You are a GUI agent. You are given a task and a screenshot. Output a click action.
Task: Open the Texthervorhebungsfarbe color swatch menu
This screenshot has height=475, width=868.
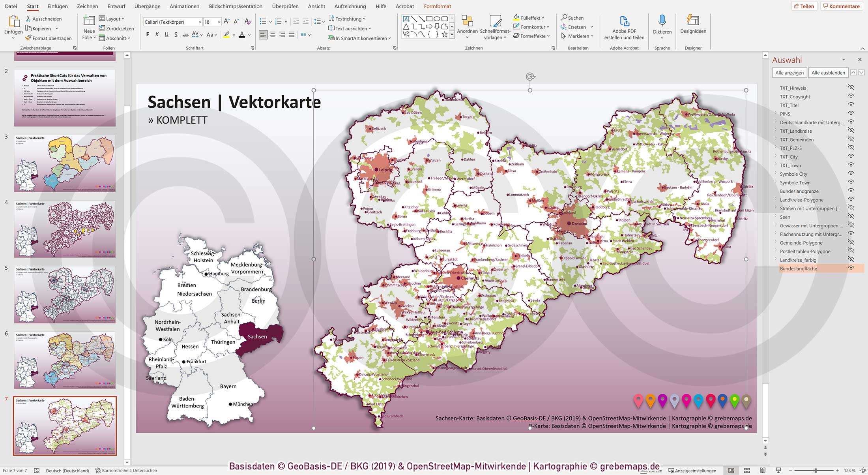234,35
